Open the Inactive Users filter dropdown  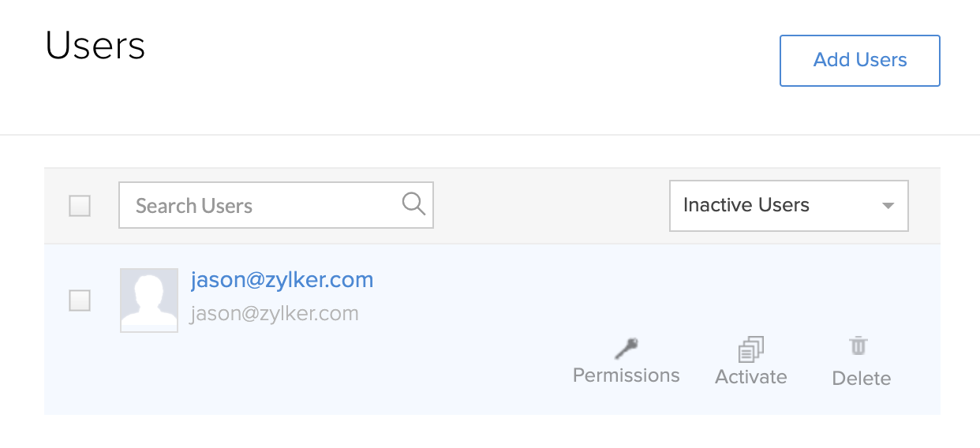788,206
